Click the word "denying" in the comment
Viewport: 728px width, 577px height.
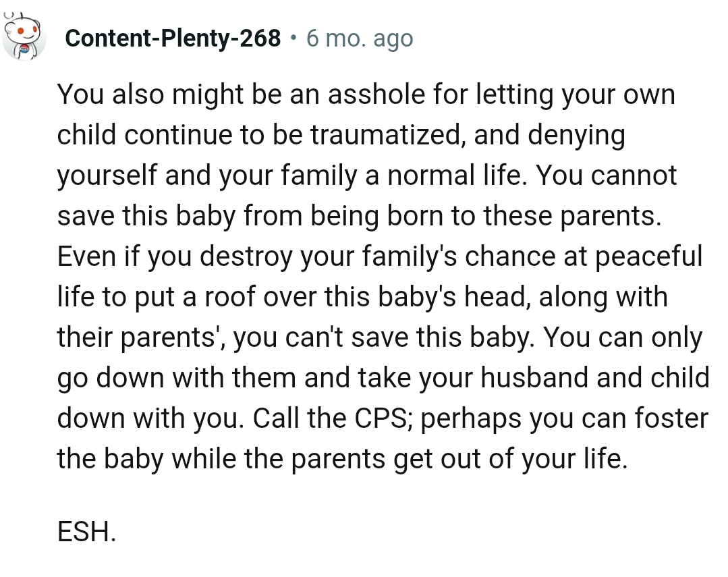[x=577, y=135]
